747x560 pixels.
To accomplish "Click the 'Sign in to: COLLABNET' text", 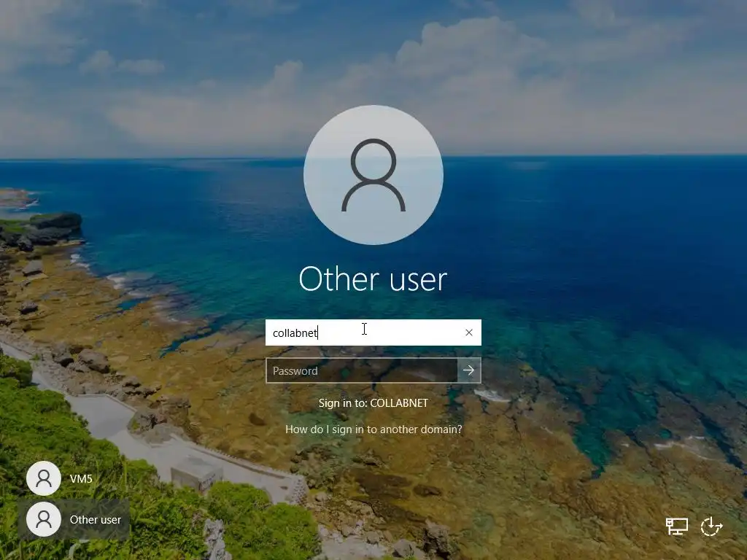I will (x=373, y=402).
